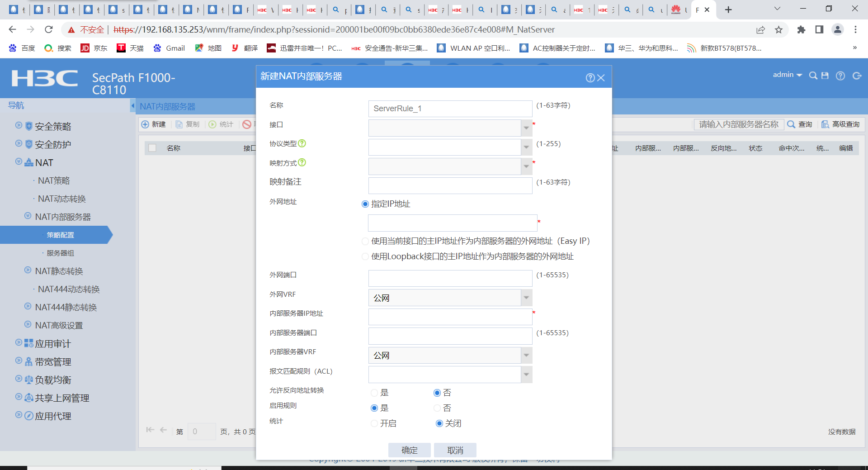
Task: Bookmark this page with the star icon
Action: pos(778,30)
